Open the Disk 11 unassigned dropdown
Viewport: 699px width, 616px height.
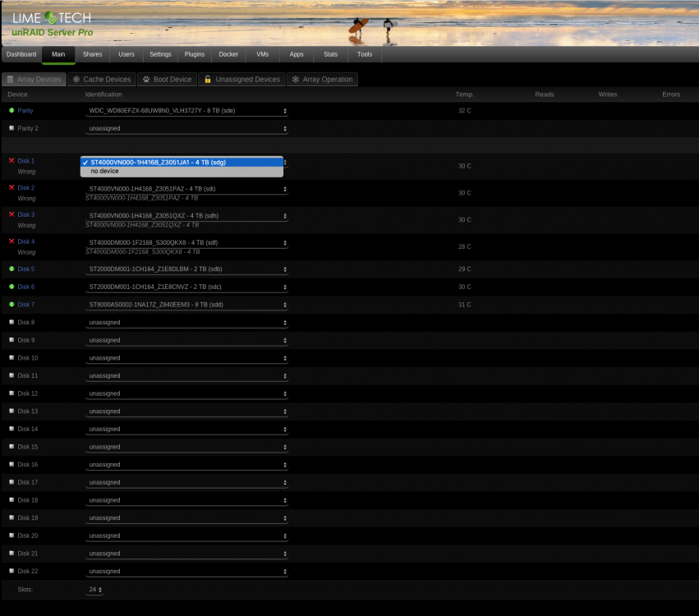pos(186,375)
